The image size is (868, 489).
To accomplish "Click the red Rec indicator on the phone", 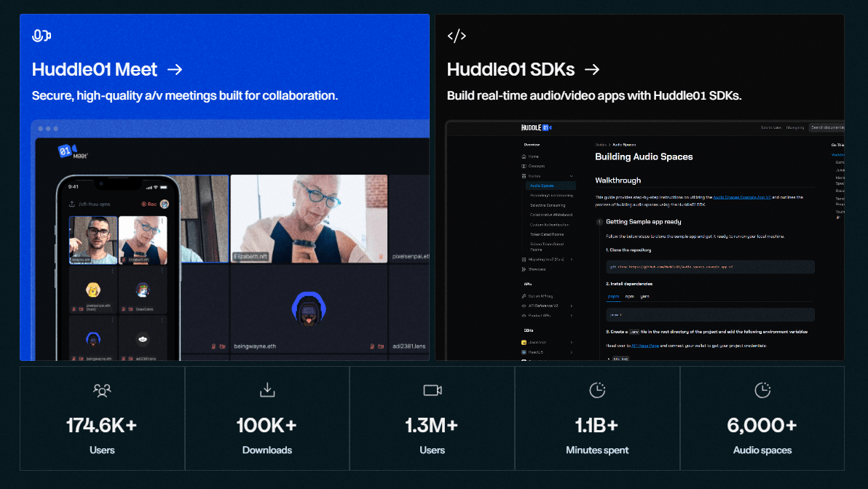I will (149, 204).
